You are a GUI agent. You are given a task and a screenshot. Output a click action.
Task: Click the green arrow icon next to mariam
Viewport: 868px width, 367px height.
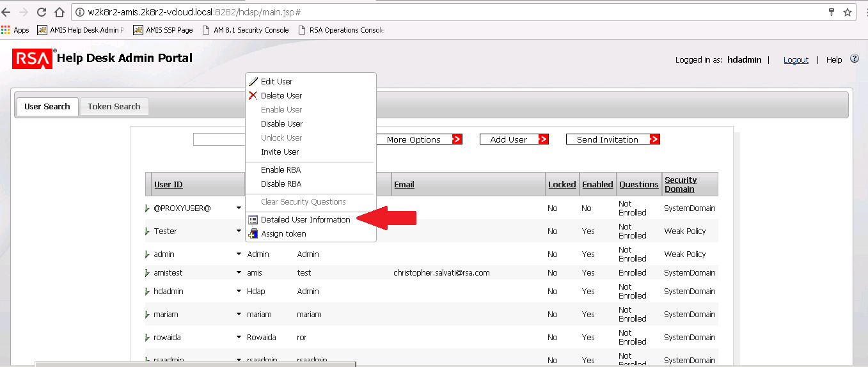point(148,315)
